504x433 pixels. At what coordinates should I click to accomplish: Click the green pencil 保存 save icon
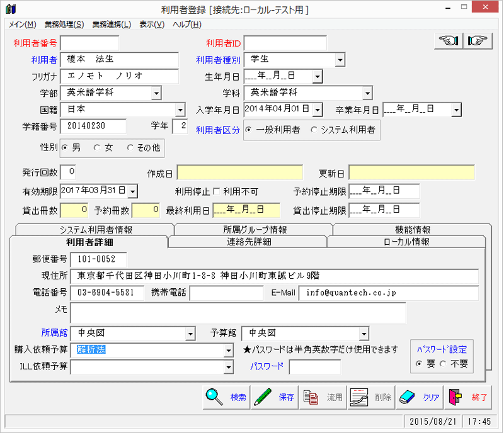[263, 397]
